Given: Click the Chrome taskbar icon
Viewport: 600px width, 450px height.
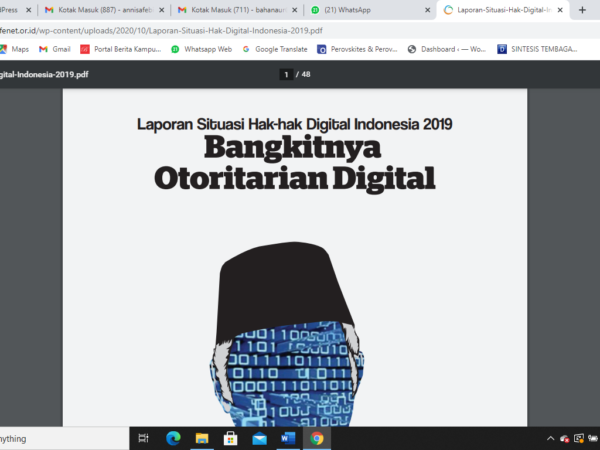Looking at the screenshot, I should point(317,438).
